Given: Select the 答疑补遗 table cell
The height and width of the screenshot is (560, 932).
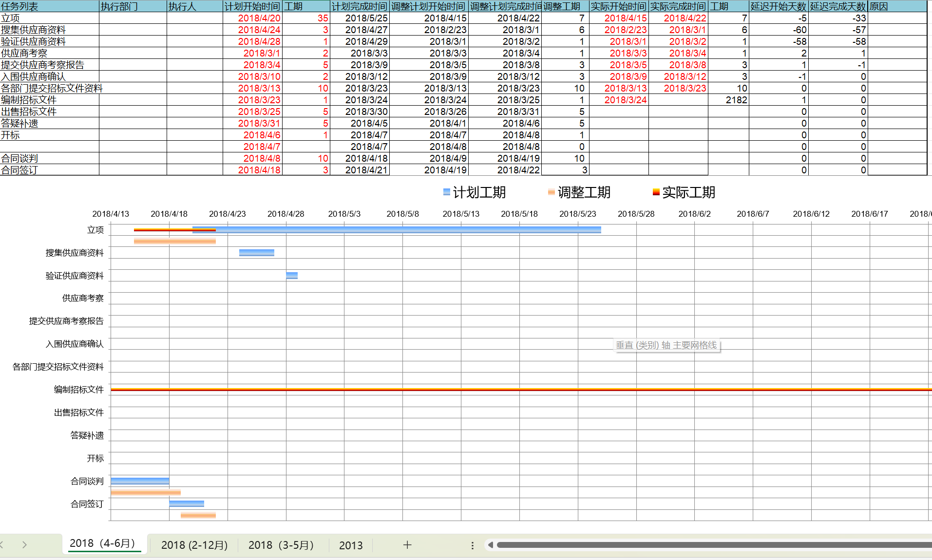Looking at the screenshot, I should [x=49, y=123].
